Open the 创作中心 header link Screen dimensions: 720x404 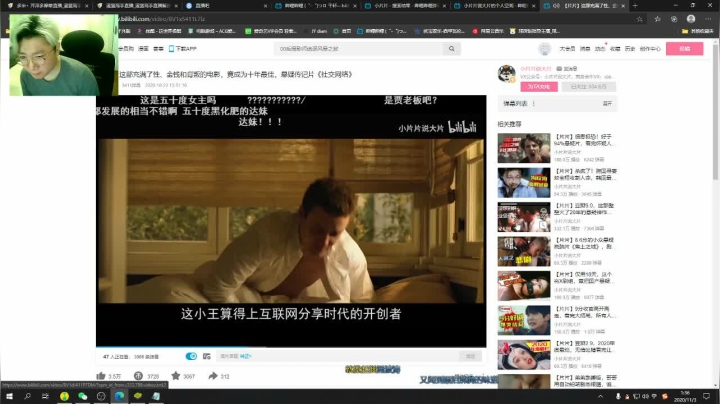pos(650,49)
